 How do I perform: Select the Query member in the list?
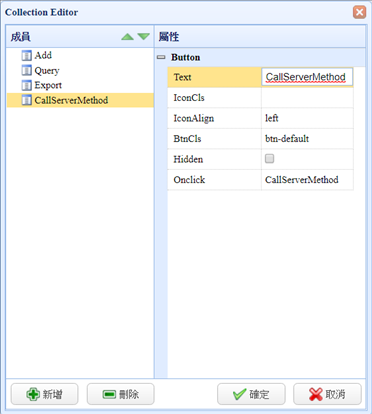(x=47, y=71)
